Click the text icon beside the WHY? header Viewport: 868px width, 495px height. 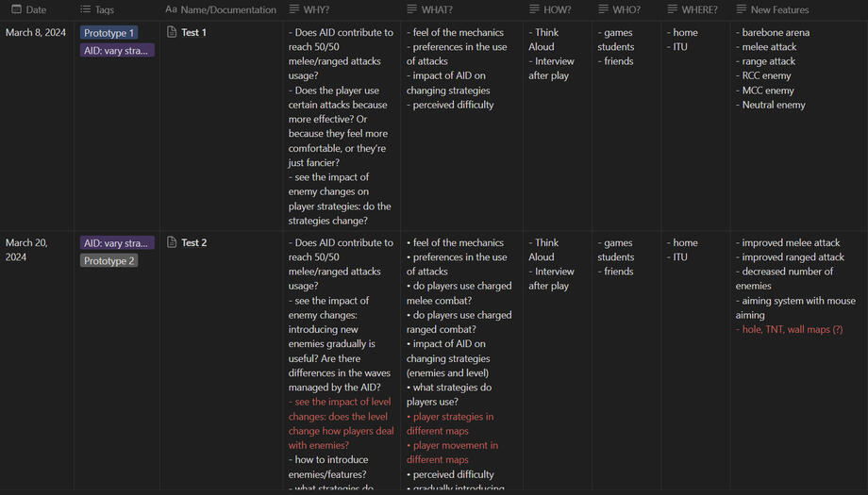pyautogui.click(x=294, y=9)
